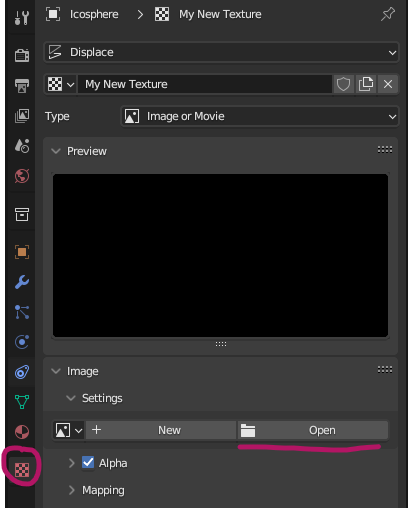This screenshot has height=508, width=408.
Task: Switch to Output properties tab
Action: (x=22, y=86)
